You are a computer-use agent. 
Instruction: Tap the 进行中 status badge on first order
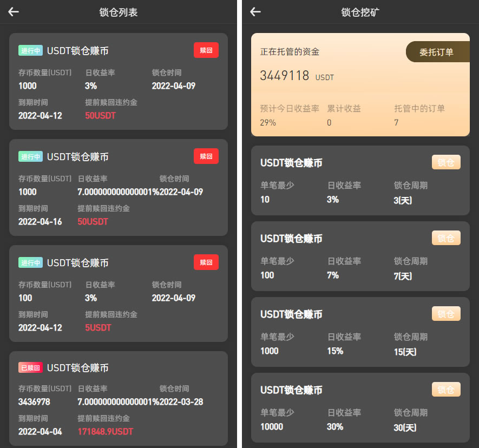(x=30, y=50)
